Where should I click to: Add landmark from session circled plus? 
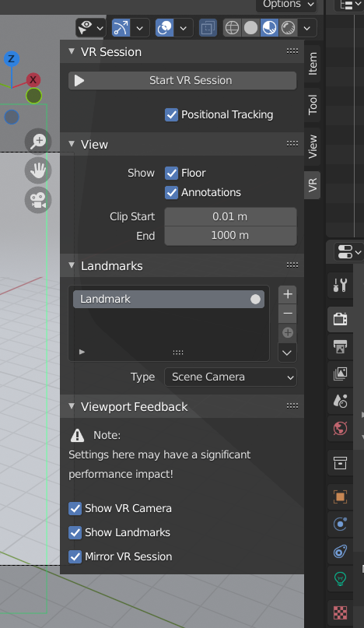click(x=288, y=333)
